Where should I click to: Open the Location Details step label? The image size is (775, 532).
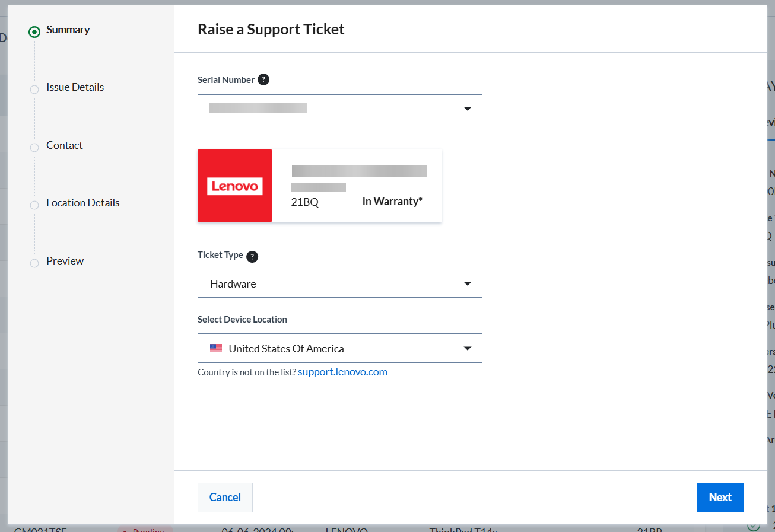click(x=83, y=203)
